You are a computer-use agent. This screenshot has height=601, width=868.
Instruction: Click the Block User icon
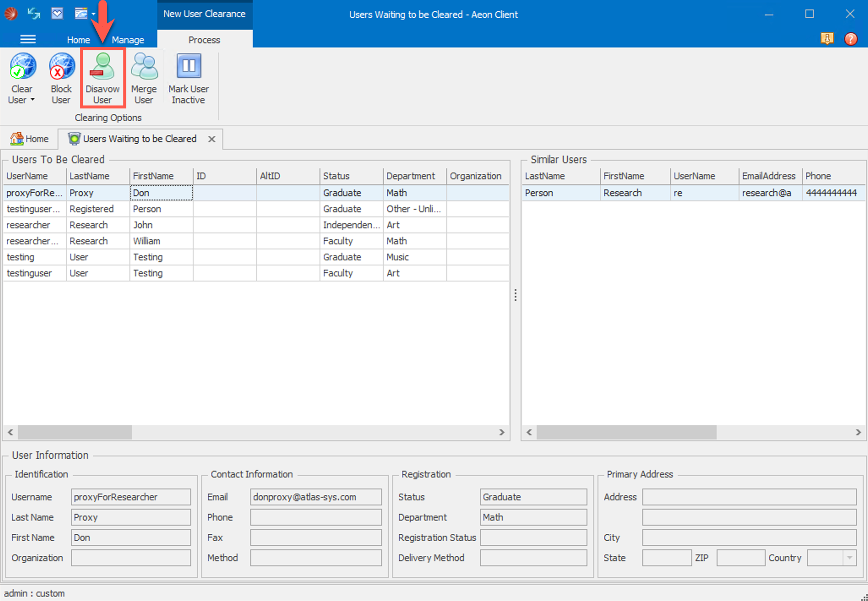pyautogui.click(x=62, y=66)
